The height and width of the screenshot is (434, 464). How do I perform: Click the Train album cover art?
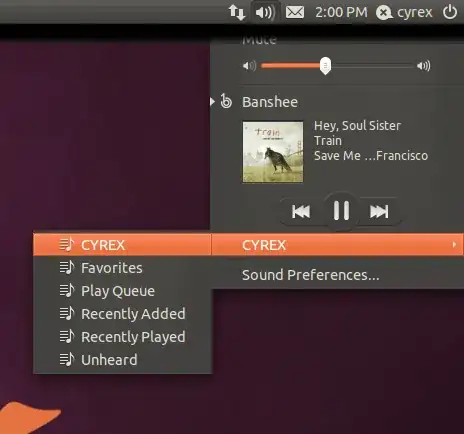coord(273,152)
